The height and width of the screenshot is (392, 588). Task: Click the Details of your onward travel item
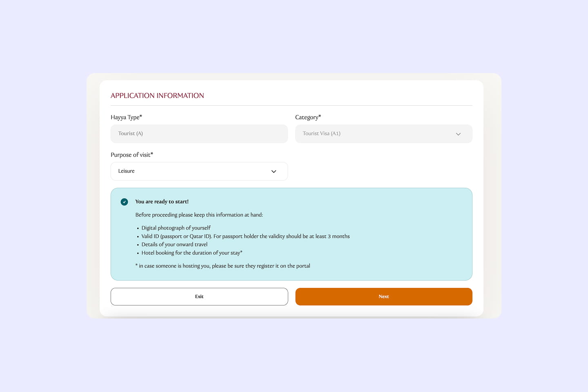pos(174,245)
